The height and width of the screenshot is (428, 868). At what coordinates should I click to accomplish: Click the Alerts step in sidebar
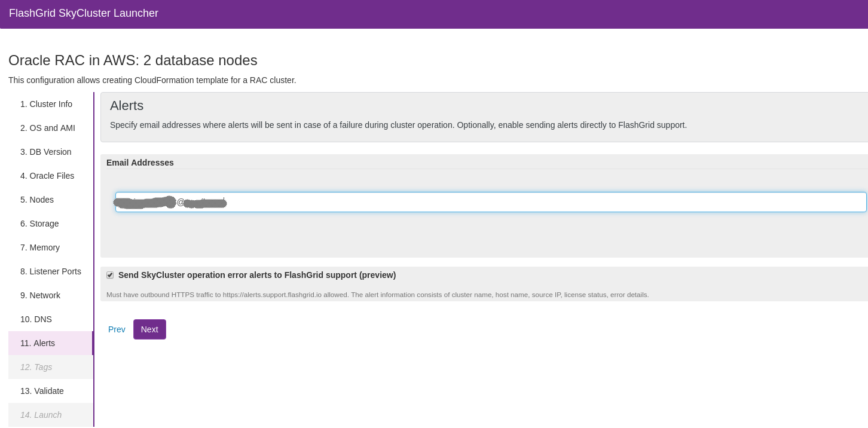coord(38,343)
